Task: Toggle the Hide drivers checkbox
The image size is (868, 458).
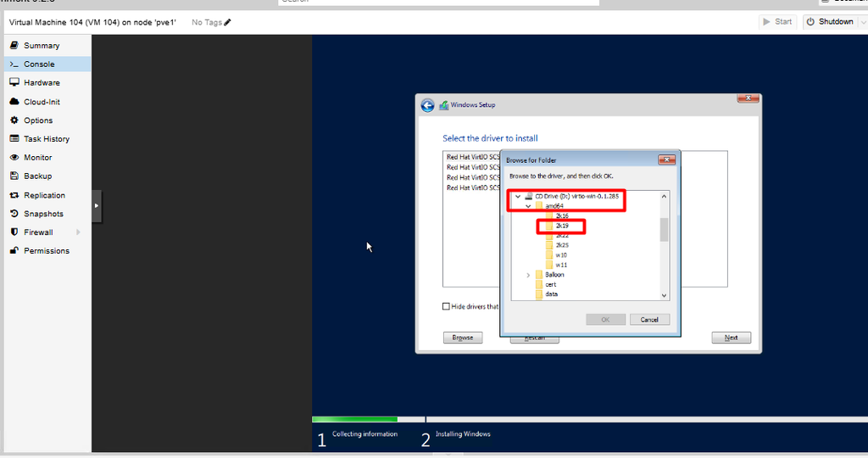Action: (446, 306)
